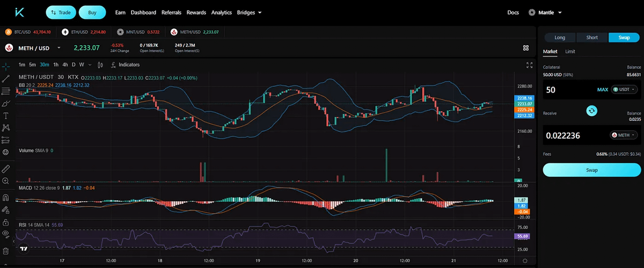Toggle hide all drawings eye icon
Screen dimensions: 644x268
tap(6, 234)
